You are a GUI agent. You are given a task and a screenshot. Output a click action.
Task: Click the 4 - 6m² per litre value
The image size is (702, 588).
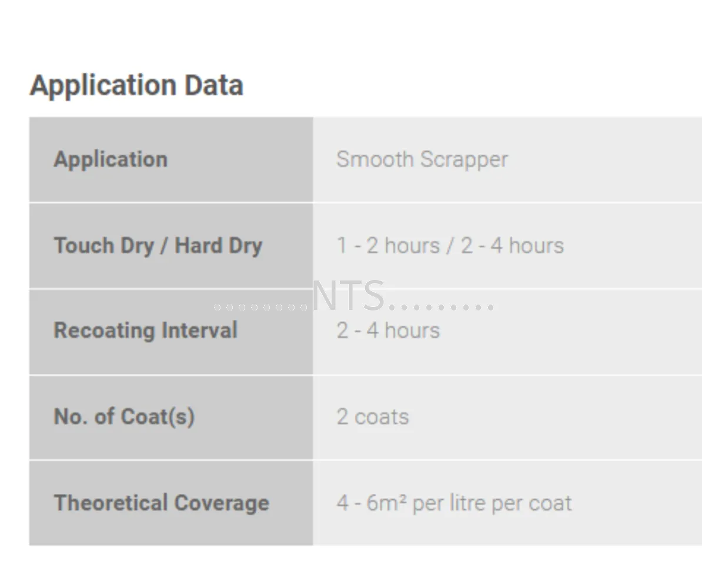coord(454,503)
